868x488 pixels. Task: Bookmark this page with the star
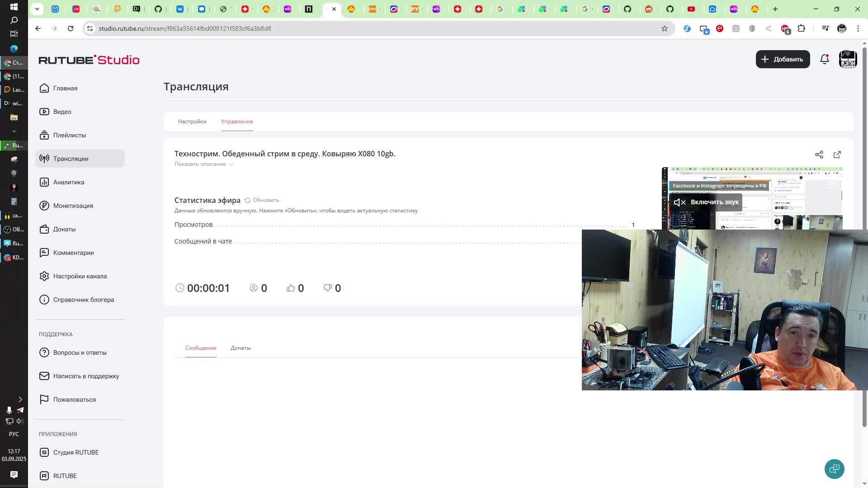pyautogui.click(x=664, y=28)
